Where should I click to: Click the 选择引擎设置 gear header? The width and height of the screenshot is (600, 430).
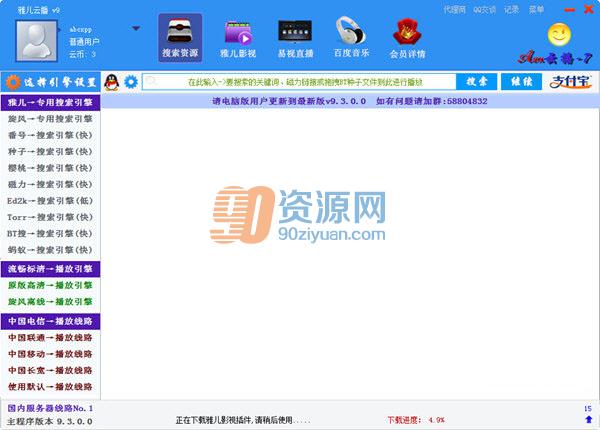51,82
